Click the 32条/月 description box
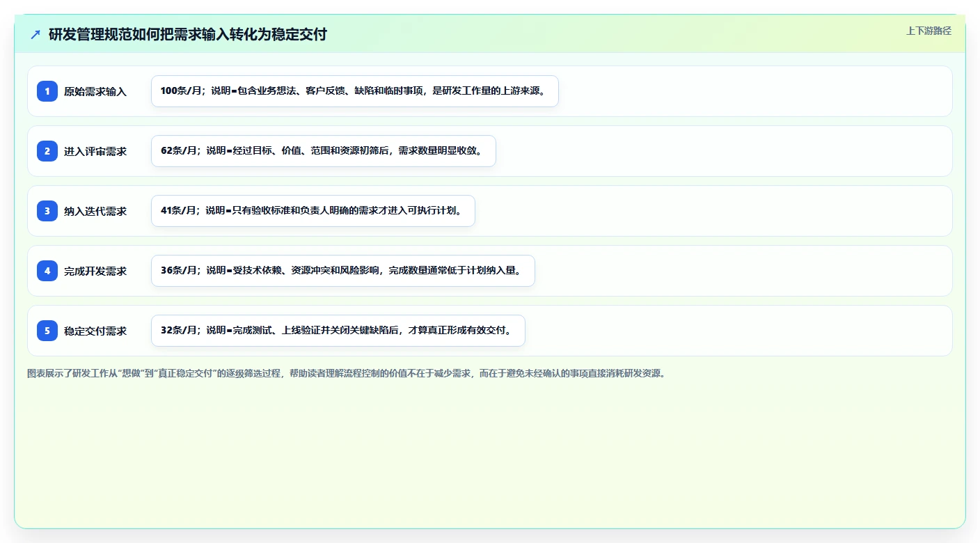The image size is (980, 543). [338, 331]
